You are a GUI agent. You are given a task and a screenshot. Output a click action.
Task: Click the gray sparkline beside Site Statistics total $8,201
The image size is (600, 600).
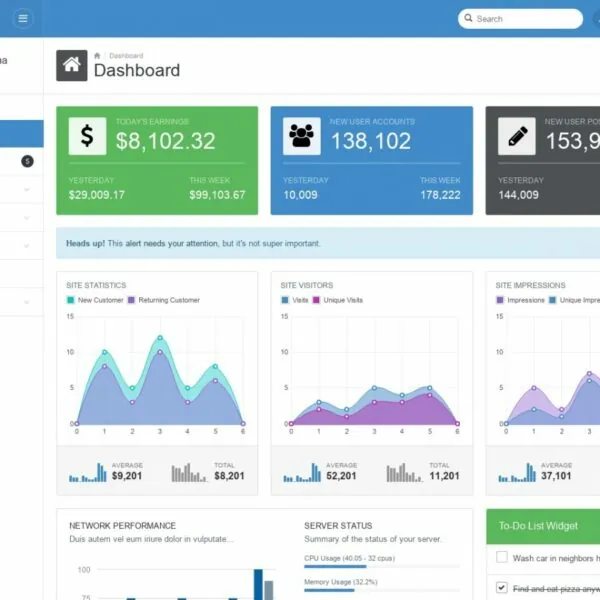click(189, 472)
